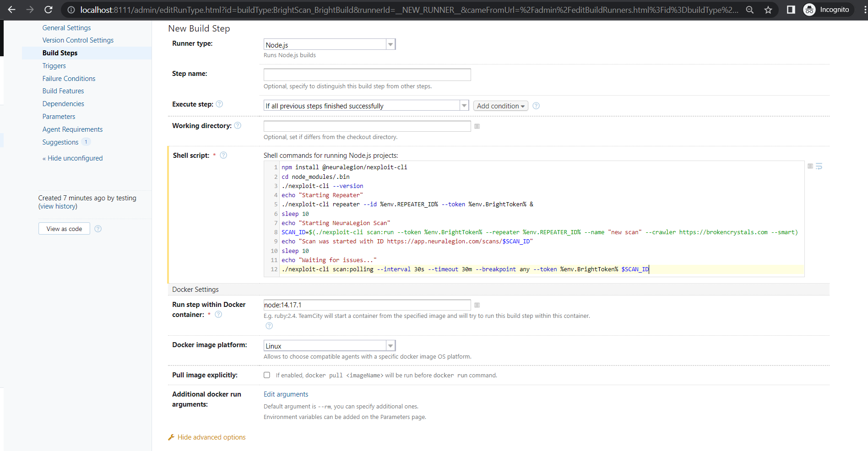Open the browser side panel icon
868x451 pixels.
click(791, 10)
